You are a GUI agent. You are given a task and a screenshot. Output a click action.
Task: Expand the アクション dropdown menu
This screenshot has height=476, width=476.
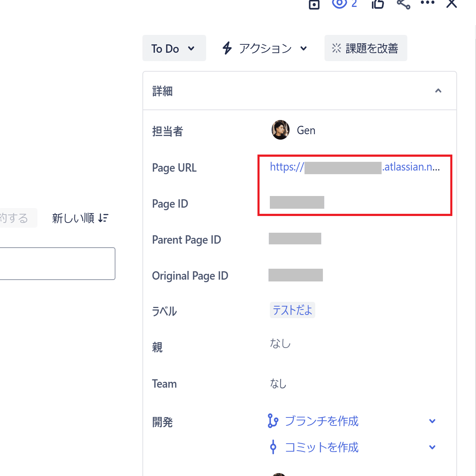click(x=304, y=48)
